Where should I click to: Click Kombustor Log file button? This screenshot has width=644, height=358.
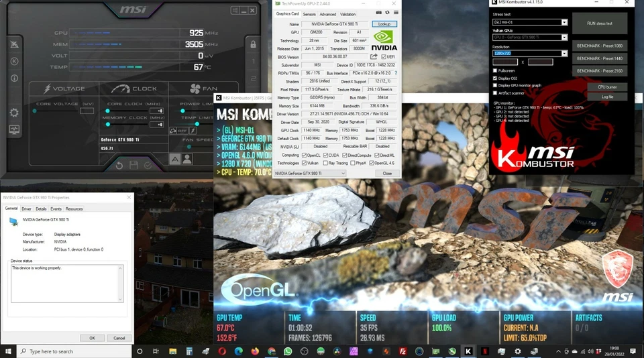607,97
